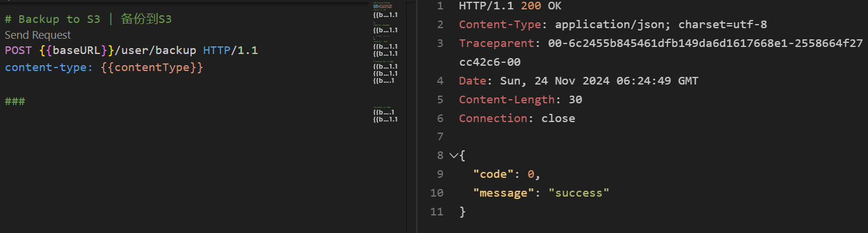Click line number 10 in response gutter

point(437,193)
